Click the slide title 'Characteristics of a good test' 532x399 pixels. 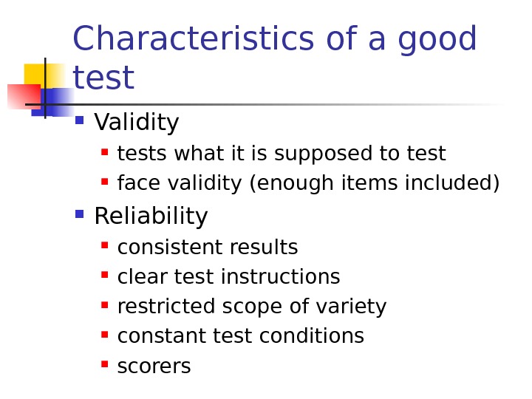click(x=274, y=58)
